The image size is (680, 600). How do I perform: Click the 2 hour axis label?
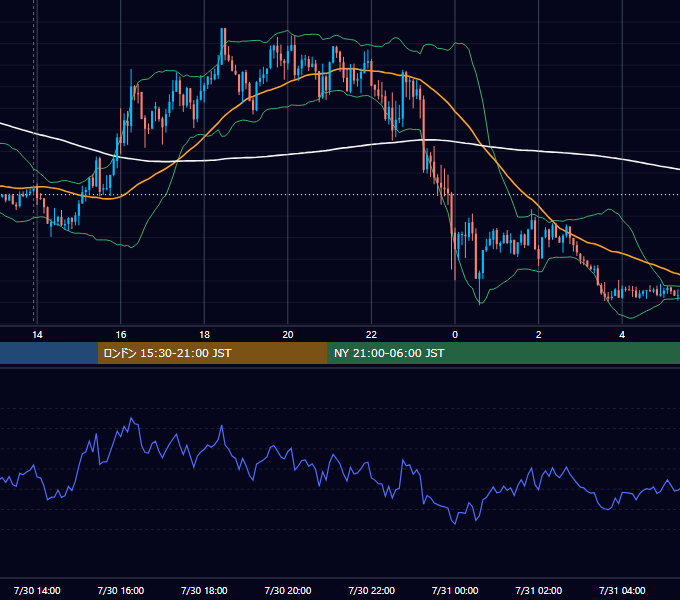click(538, 334)
